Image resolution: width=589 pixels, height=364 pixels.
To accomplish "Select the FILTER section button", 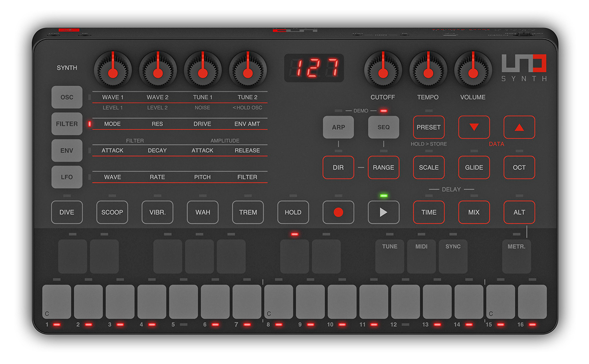I will click(x=67, y=124).
